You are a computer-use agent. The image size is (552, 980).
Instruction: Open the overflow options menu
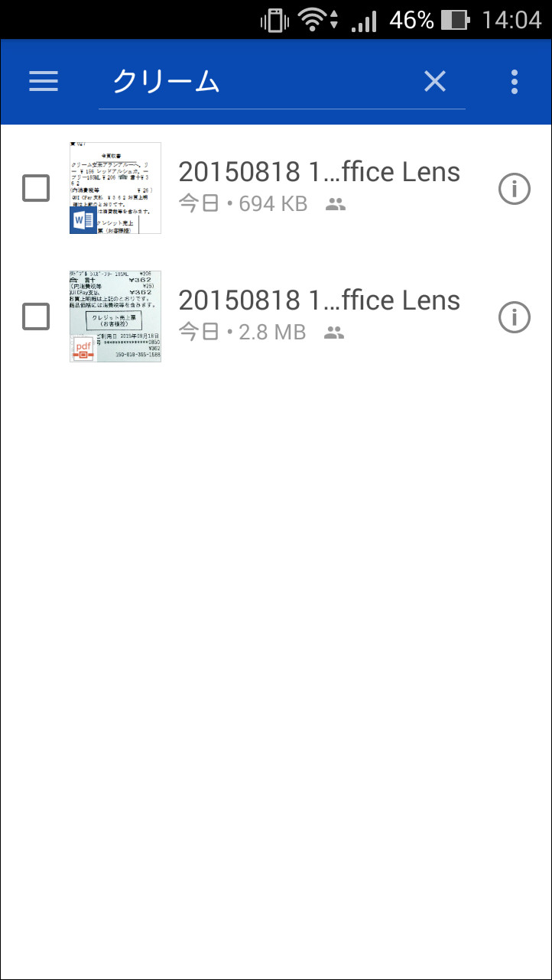click(514, 82)
